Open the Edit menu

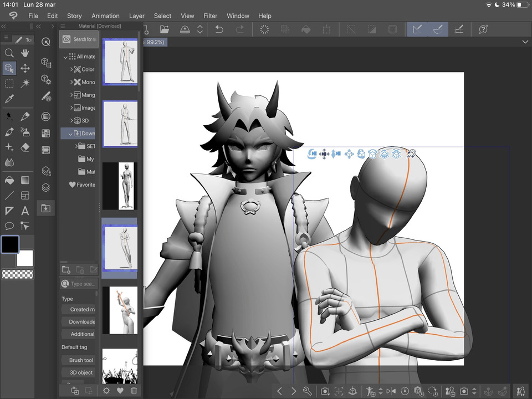[52, 16]
